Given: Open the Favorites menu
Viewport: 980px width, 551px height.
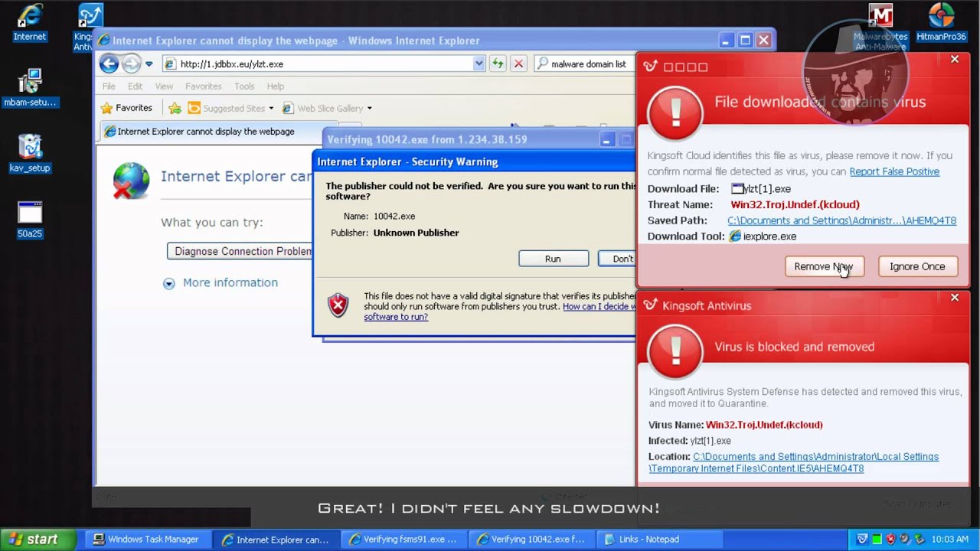Looking at the screenshot, I should click(x=203, y=86).
